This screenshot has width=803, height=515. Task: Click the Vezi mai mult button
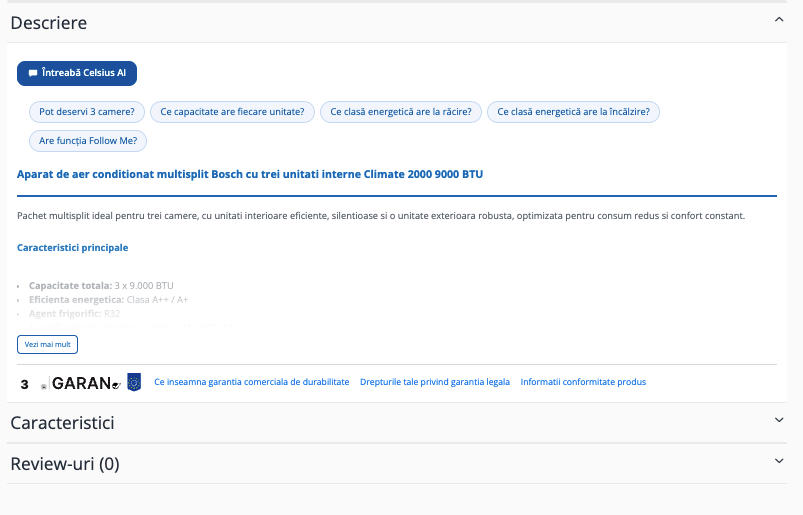click(47, 345)
